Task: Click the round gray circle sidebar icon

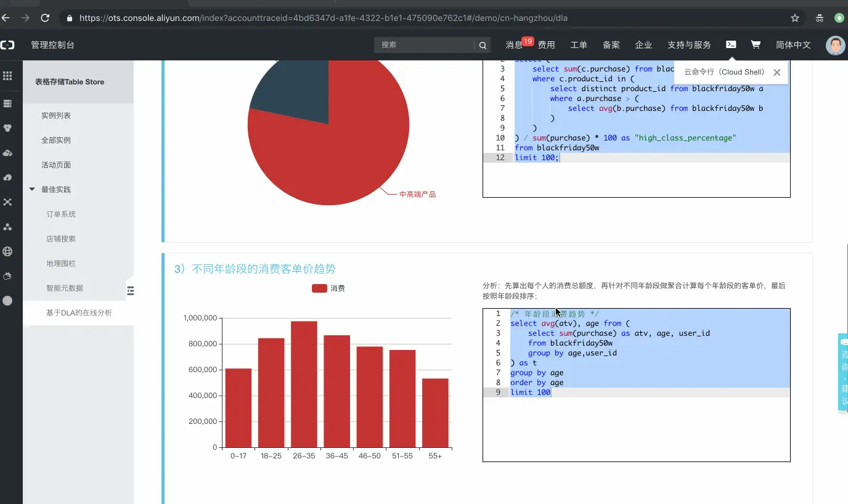Action: tap(7, 301)
